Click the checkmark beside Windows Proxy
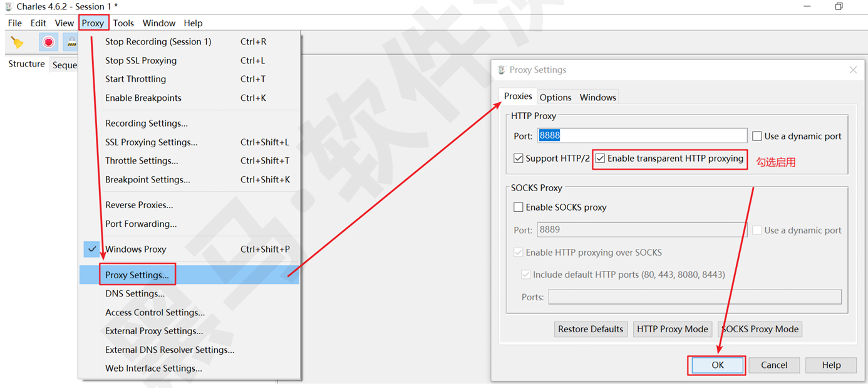 pyautogui.click(x=92, y=249)
